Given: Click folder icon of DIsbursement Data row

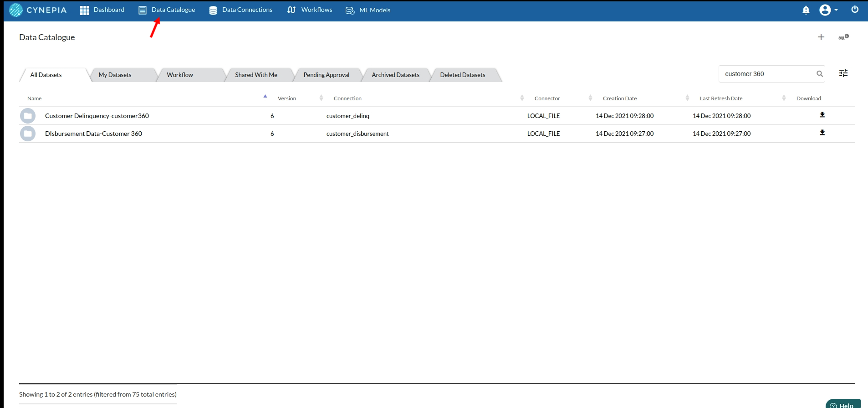Looking at the screenshot, I should [28, 134].
